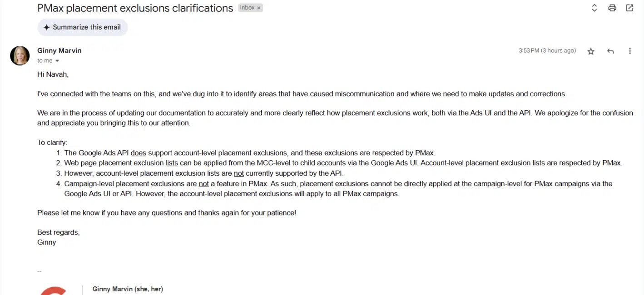Click the Inbox label tag
This screenshot has height=295, width=644.
247,8
